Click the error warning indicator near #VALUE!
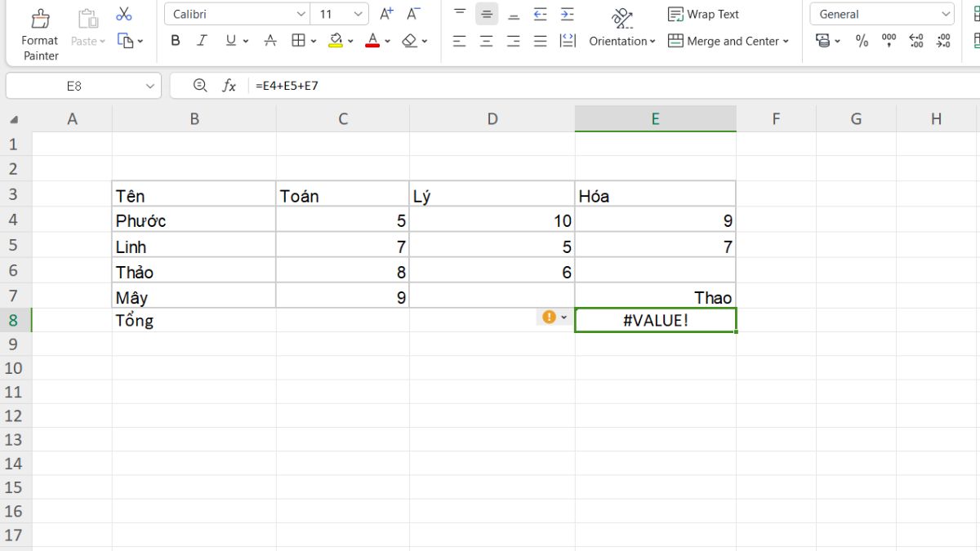Image resolution: width=980 pixels, height=551 pixels. click(549, 317)
